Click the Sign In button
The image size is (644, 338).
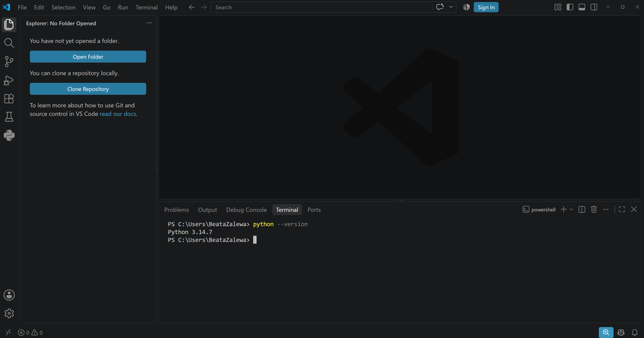point(486,7)
